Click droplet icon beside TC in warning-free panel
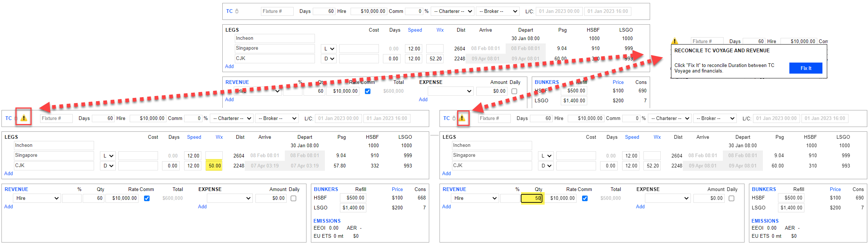868x244 pixels. (237, 11)
